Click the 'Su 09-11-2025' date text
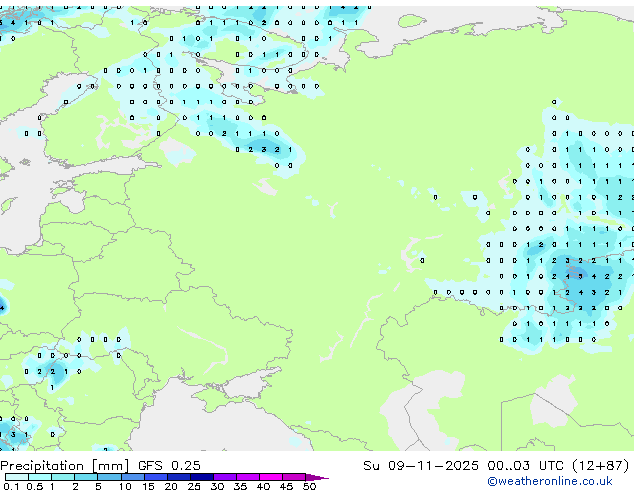The width and height of the screenshot is (634, 490). (421, 466)
